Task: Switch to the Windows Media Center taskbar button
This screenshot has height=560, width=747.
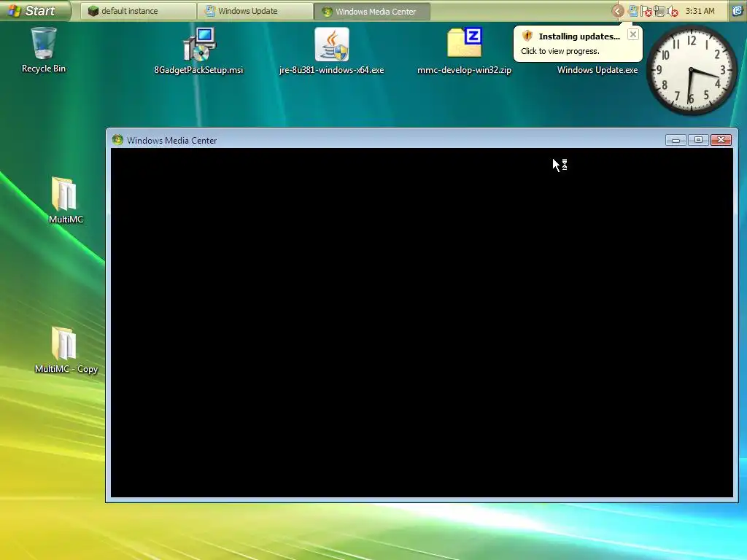Action: (372, 11)
